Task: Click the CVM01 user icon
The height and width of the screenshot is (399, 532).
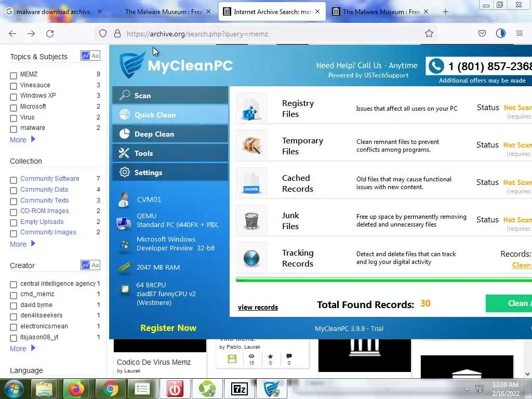Action: (124, 199)
